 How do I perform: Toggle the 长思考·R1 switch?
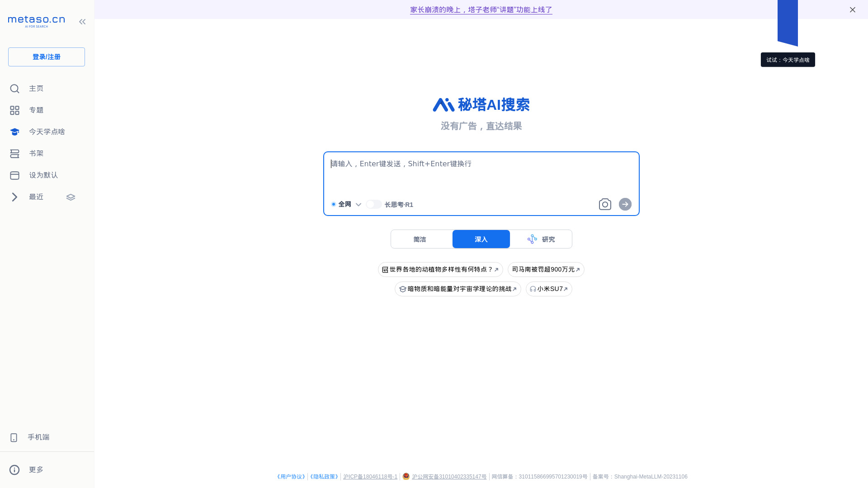pos(374,204)
